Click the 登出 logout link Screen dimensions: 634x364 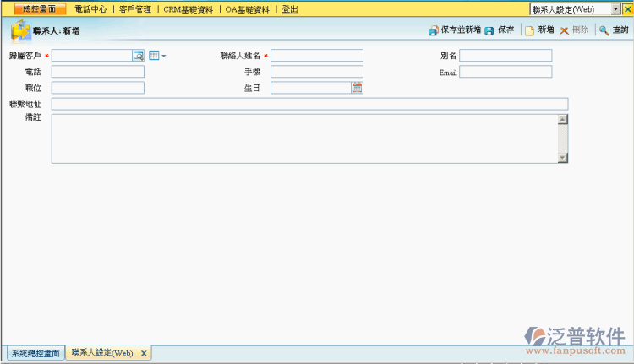coord(290,9)
